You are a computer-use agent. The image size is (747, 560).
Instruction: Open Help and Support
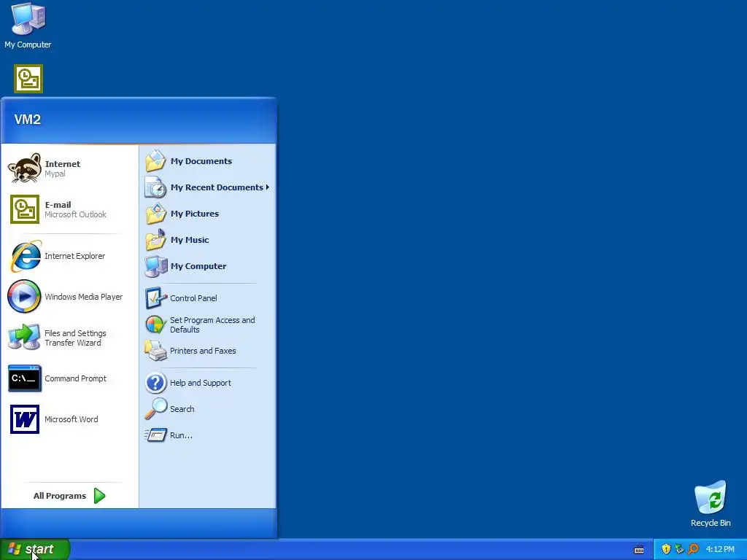[207, 383]
